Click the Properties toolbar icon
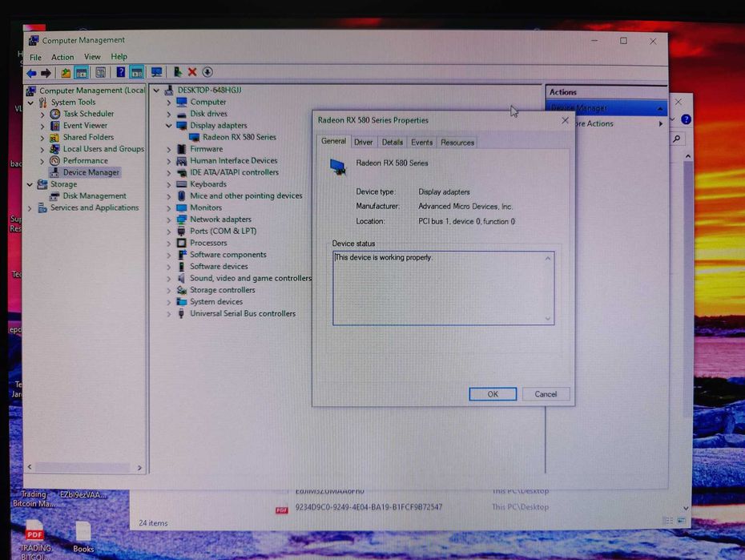745x560 pixels. 101,72
